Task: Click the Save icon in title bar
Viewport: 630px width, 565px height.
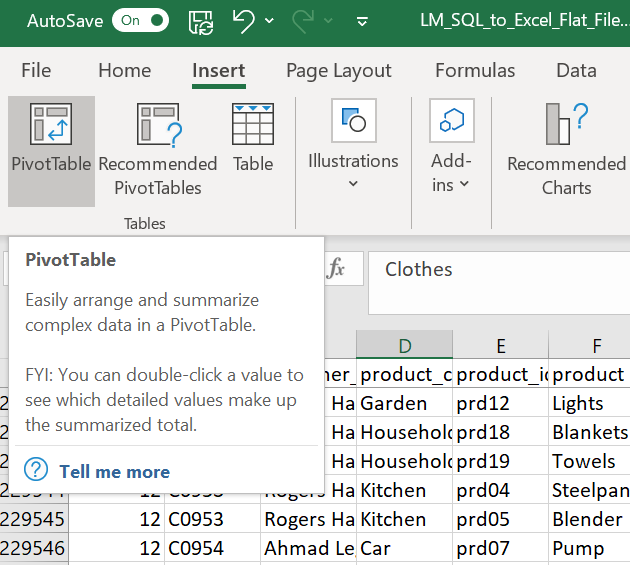Action: click(200, 21)
